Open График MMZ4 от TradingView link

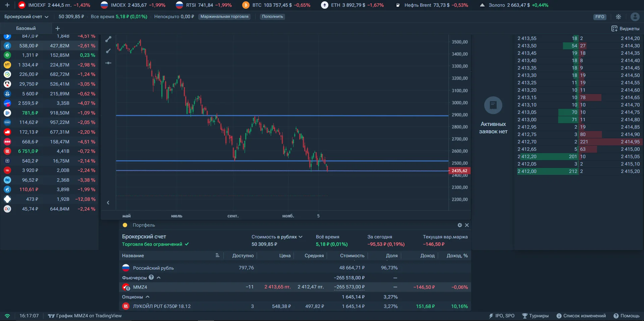(85, 316)
